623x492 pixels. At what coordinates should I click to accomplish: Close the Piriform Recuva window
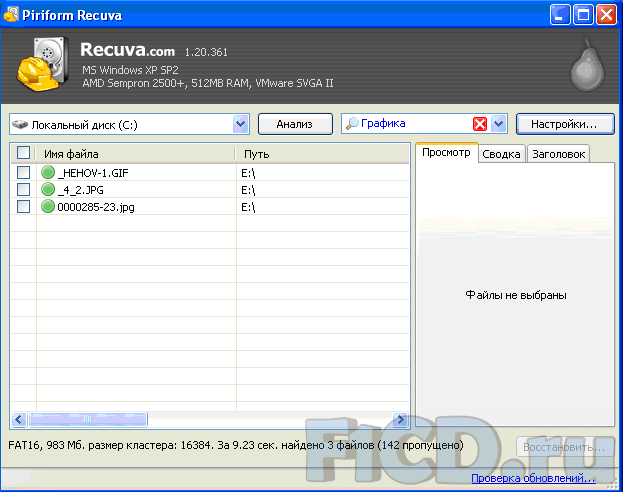pyautogui.click(x=607, y=15)
